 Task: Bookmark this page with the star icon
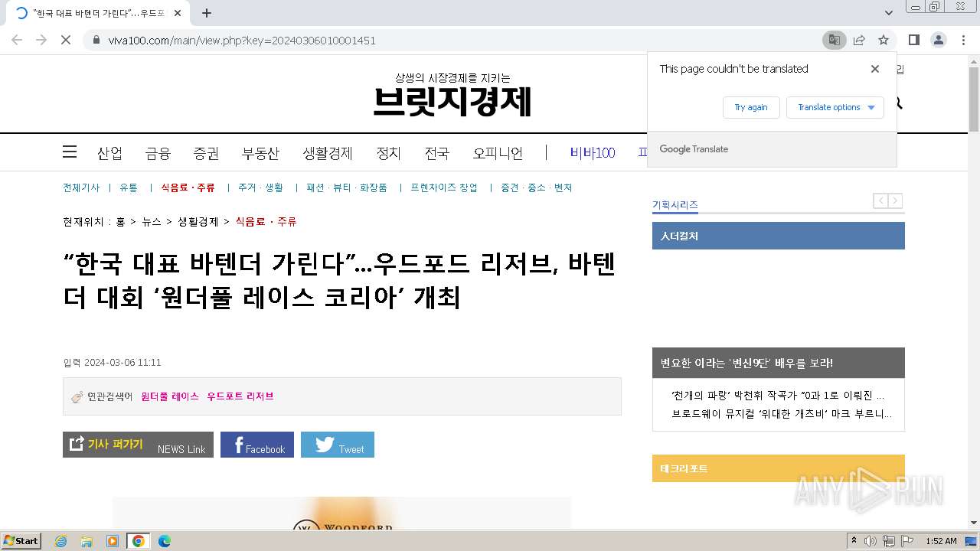884,40
